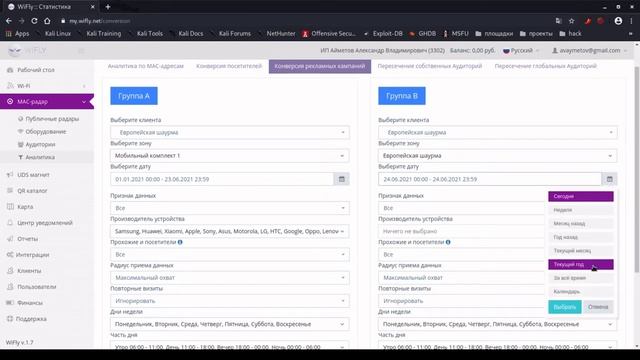This screenshot has height=360, width=640.
Task: Collapse the MAC-радар sidebar section
Action: 47,102
